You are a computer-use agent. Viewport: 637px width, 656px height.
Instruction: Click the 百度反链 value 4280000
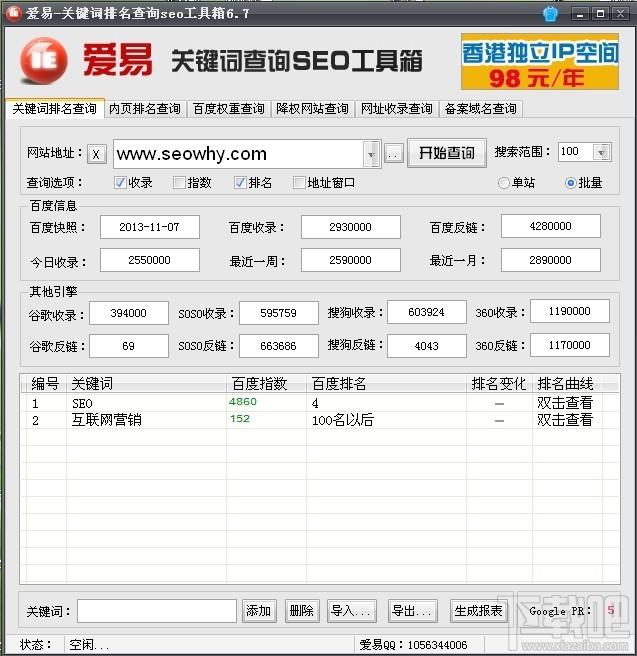[550, 226]
